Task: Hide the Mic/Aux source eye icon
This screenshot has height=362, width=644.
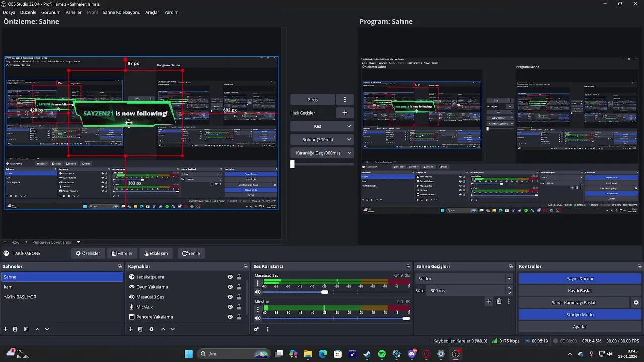Action: pos(230,307)
